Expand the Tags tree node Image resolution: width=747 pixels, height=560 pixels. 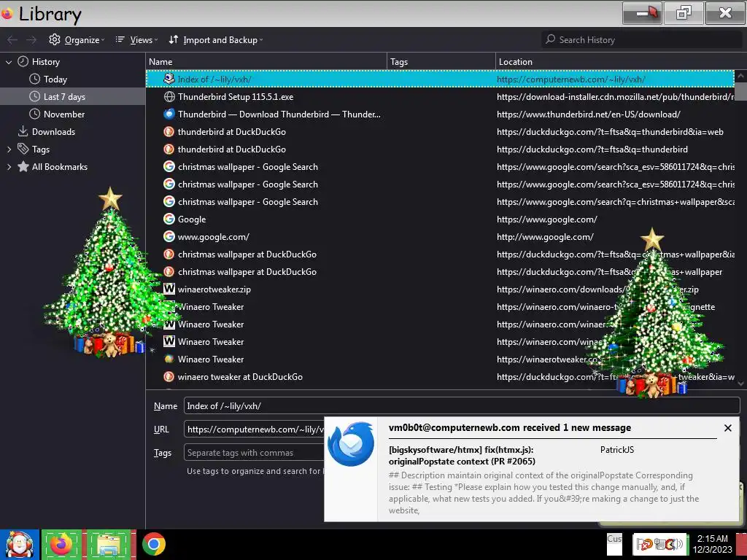coord(9,149)
